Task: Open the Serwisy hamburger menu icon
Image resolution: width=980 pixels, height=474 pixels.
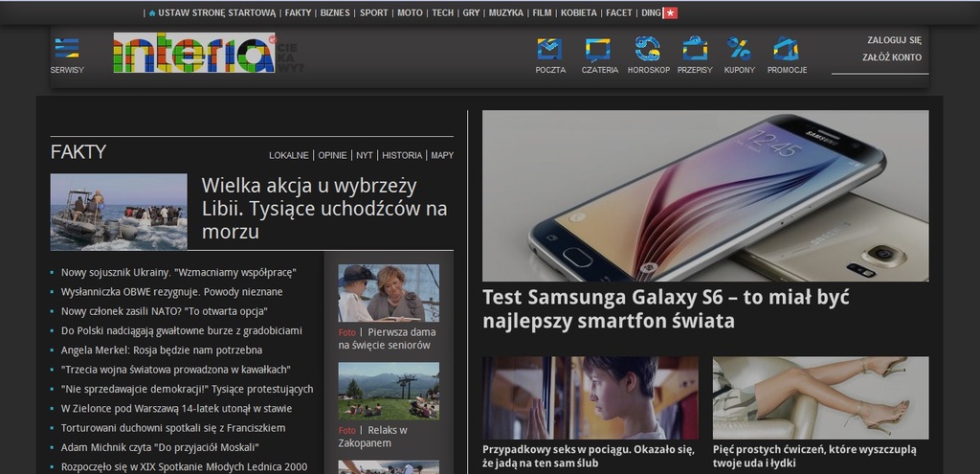Action: (x=67, y=48)
